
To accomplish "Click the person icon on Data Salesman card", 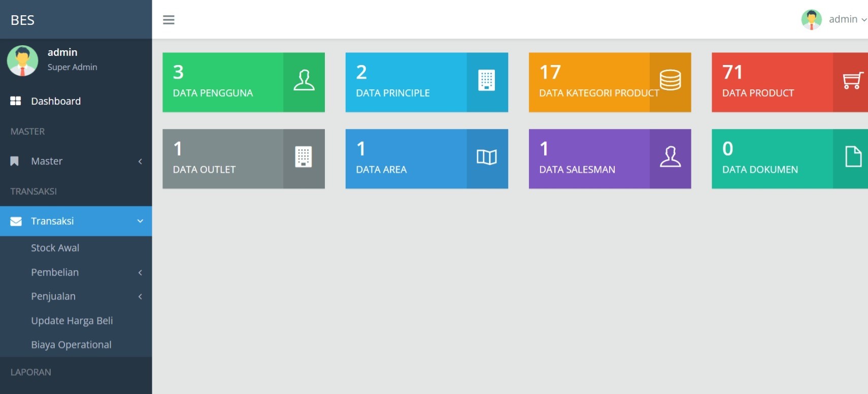I will tap(670, 157).
